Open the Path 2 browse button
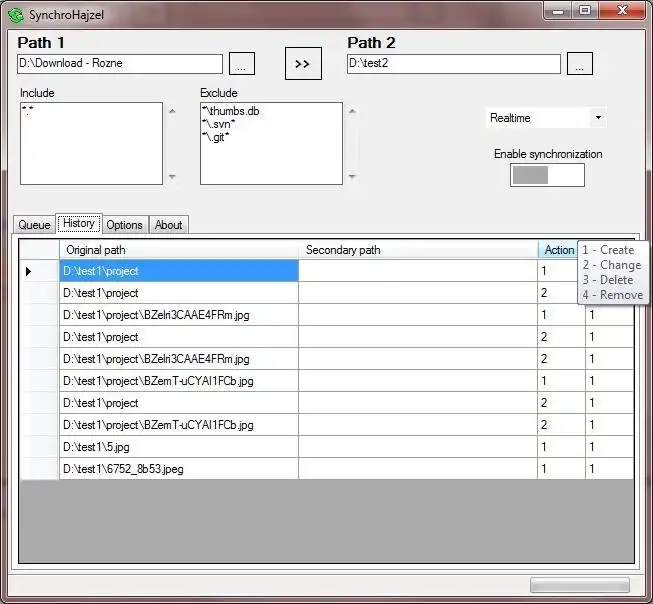The width and height of the screenshot is (653, 604). (580, 64)
